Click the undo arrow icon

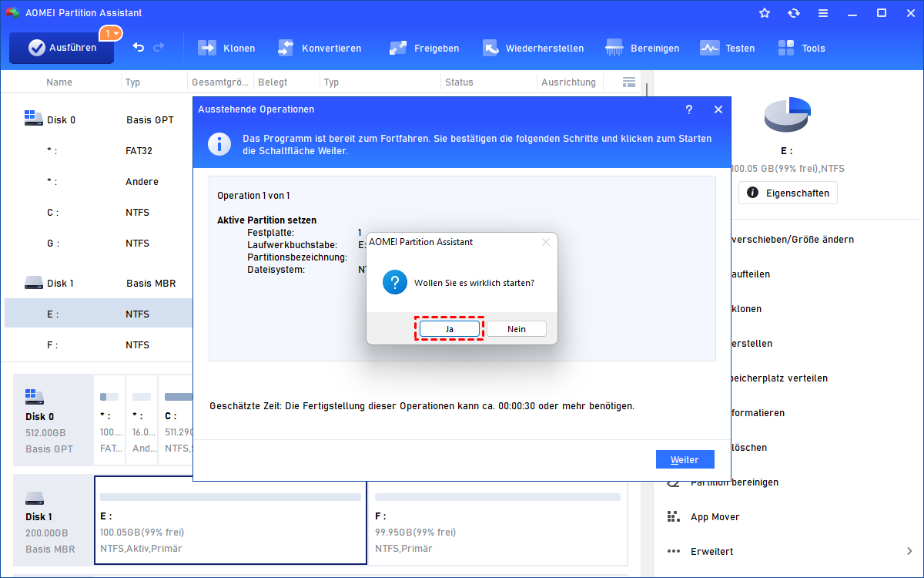(139, 48)
